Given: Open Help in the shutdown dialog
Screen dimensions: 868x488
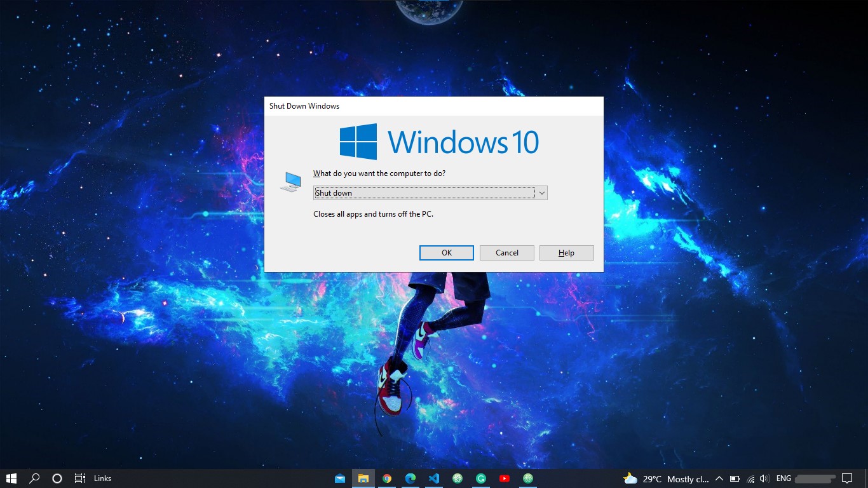Looking at the screenshot, I should pos(566,253).
